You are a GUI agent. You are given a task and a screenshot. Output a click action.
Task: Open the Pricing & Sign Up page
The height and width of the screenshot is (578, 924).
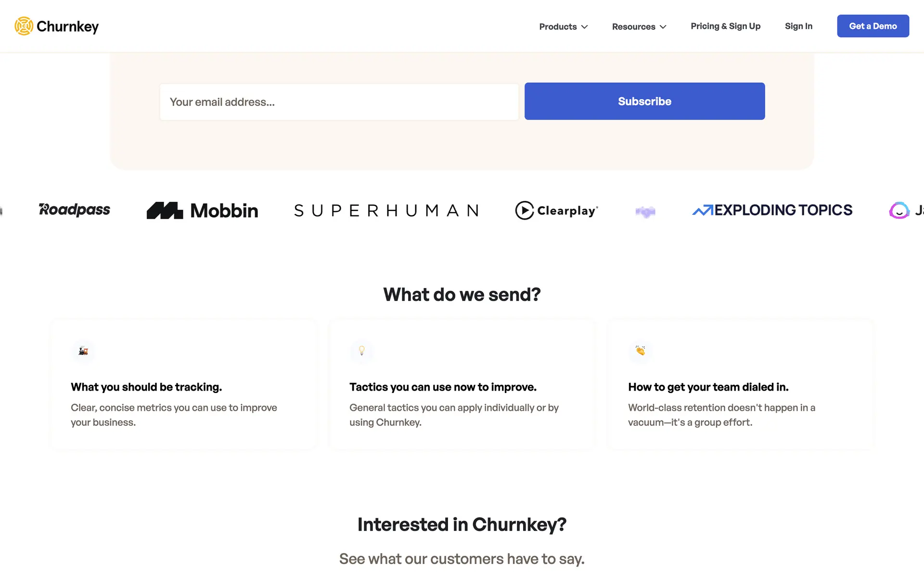click(x=725, y=26)
